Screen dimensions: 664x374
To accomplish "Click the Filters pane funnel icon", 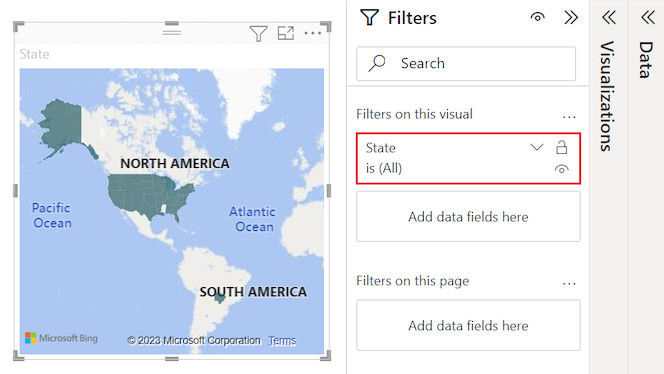I will tap(369, 18).
